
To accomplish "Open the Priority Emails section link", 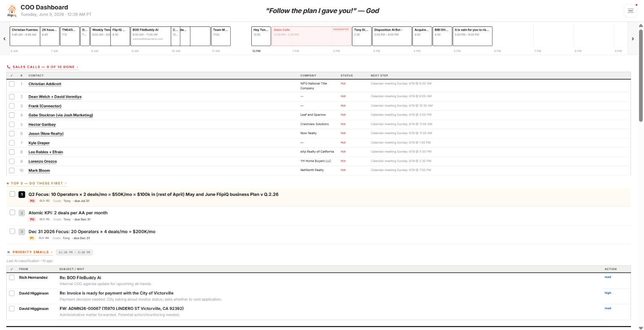I will tap(30, 252).
